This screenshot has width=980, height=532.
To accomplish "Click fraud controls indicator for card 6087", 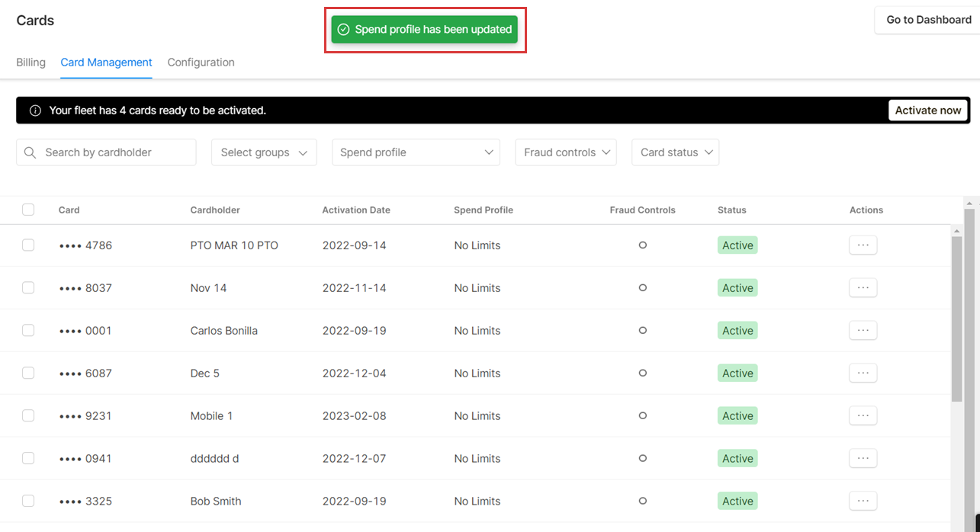I will pyautogui.click(x=643, y=373).
